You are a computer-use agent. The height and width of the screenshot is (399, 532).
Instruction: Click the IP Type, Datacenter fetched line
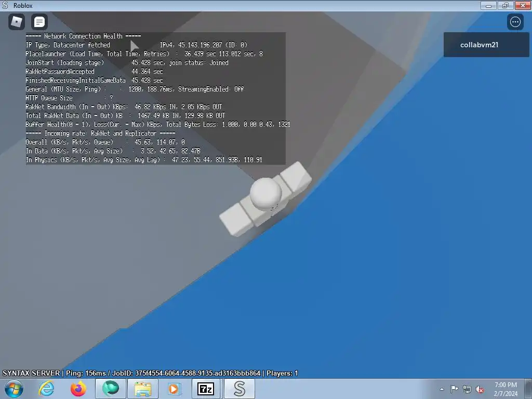(x=137, y=45)
